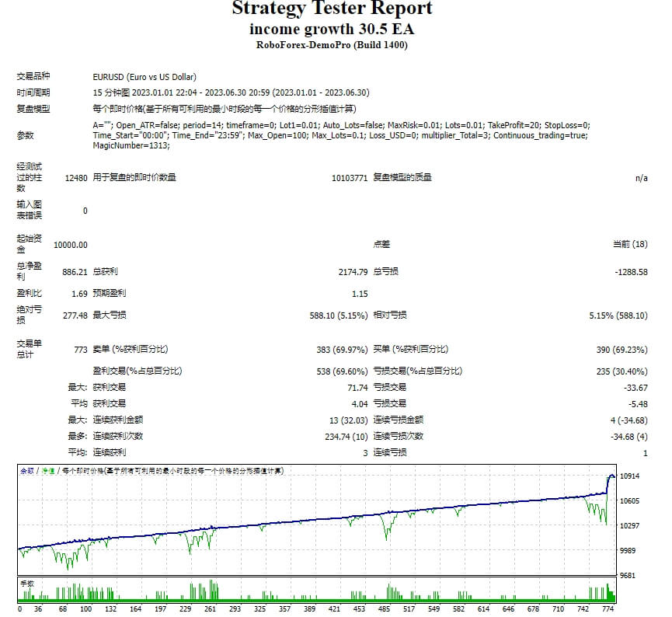Click average loss trade -5.48
This screenshot has width=672, height=617.
(638, 404)
